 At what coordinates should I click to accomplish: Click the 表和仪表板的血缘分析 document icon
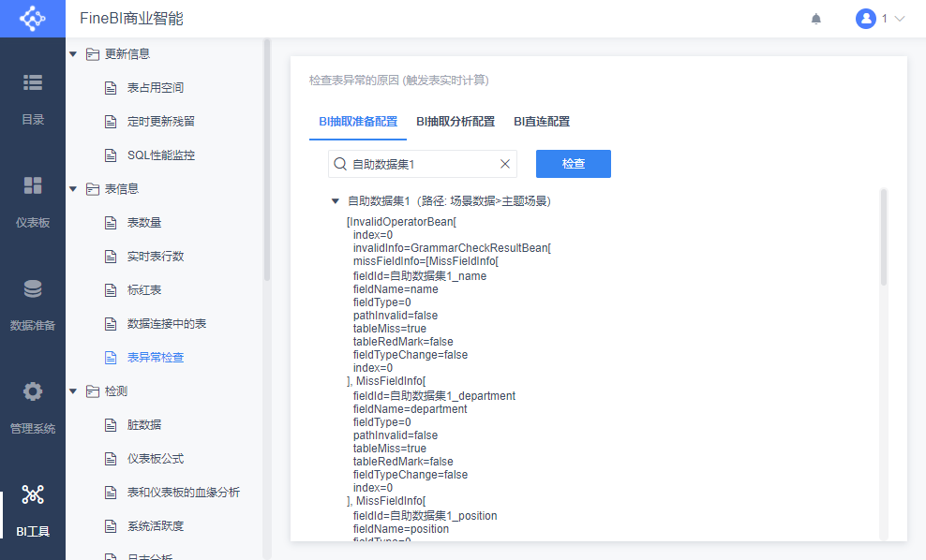pyautogui.click(x=111, y=493)
